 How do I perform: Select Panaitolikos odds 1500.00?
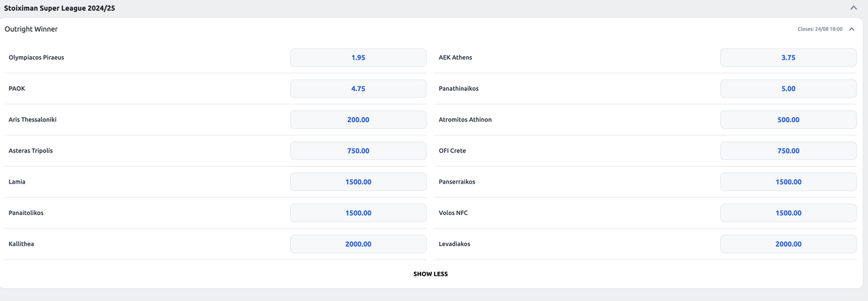358,213
